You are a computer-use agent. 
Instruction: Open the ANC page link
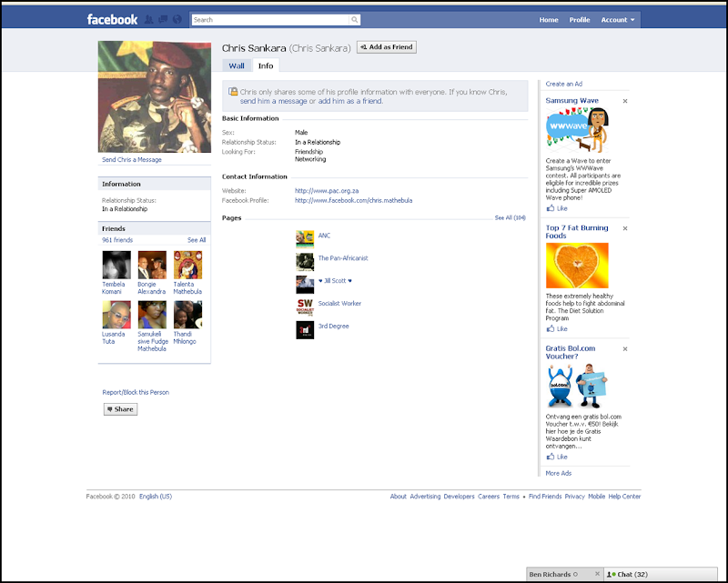point(324,236)
